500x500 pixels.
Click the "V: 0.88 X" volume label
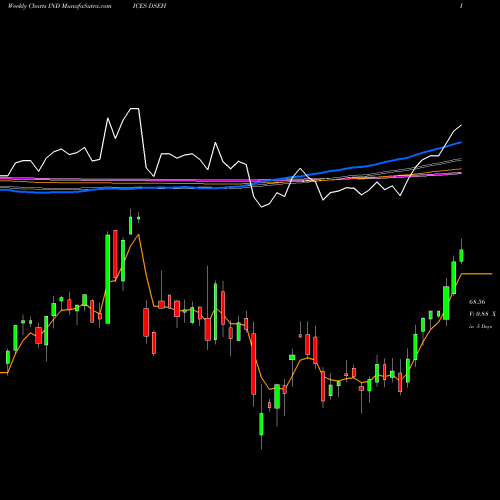(x=482, y=314)
